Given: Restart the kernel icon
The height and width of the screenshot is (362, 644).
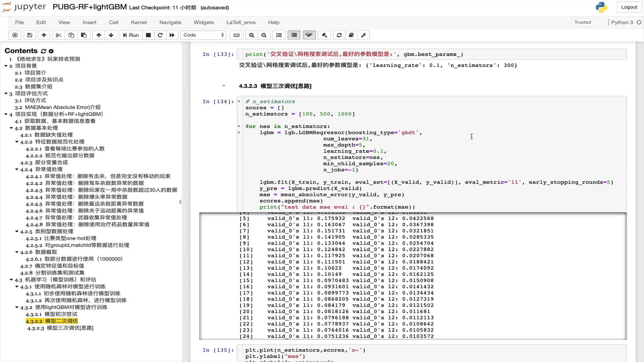Looking at the screenshot, I should (x=160, y=35).
